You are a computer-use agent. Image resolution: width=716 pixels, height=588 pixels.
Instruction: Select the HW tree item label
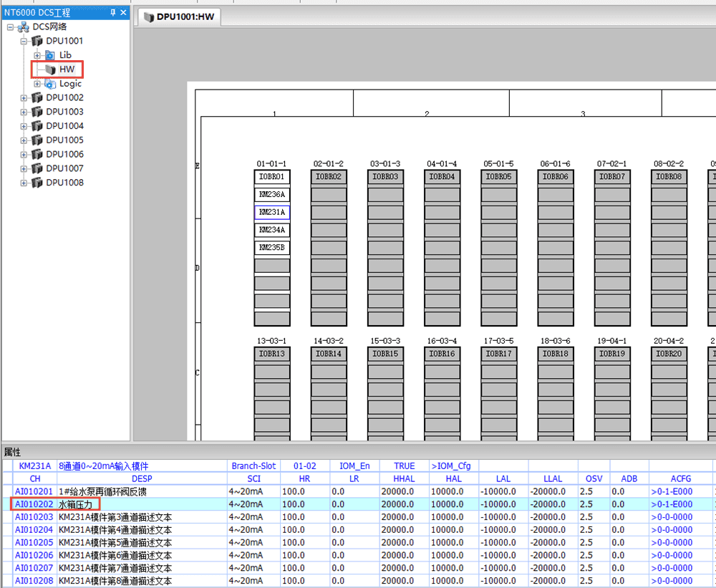coord(67,69)
